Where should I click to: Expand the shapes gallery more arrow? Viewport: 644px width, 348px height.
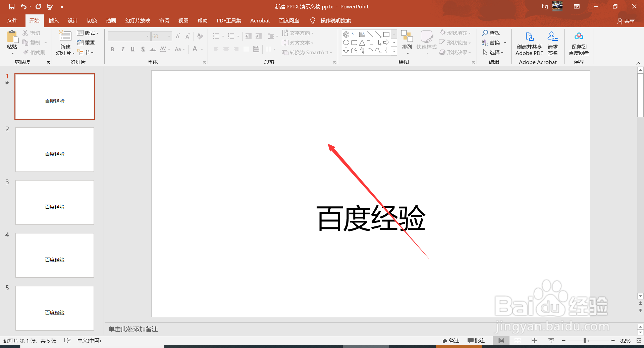coord(394,51)
